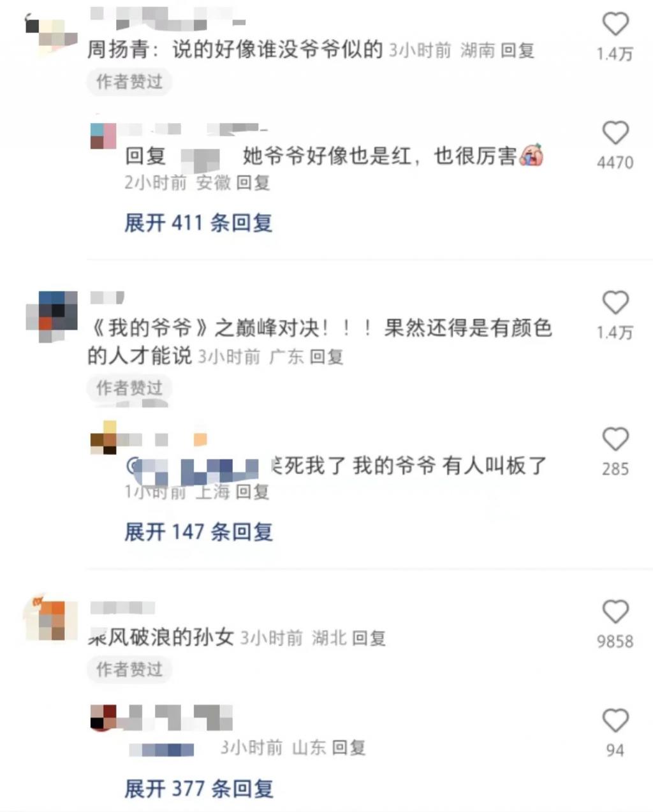Like the 周扬青 comment with 1.4万 likes
Viewport: 653px width, 812px height.
(615, 24)
